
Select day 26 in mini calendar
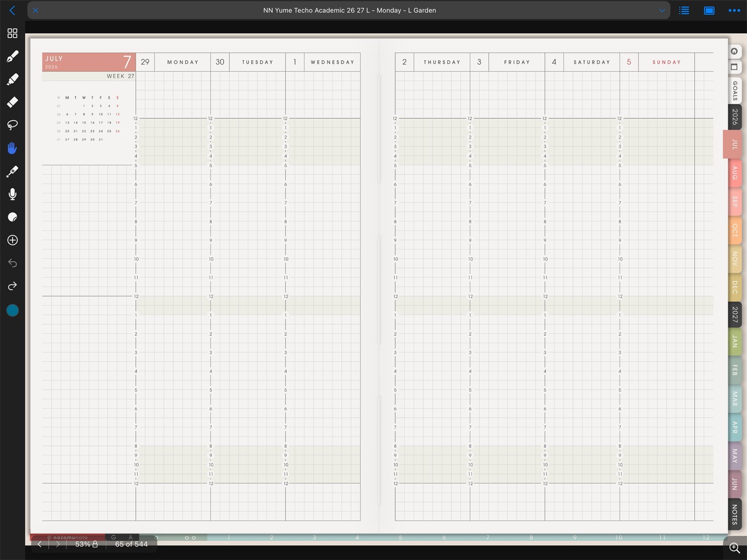click(x=118, y=131)
